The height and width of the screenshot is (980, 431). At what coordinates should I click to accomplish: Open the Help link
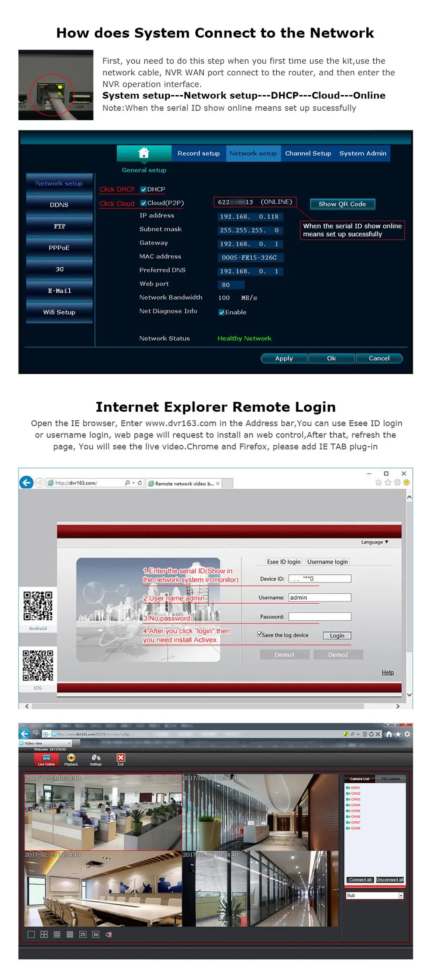pyautogui.click(x=387, y=672)
